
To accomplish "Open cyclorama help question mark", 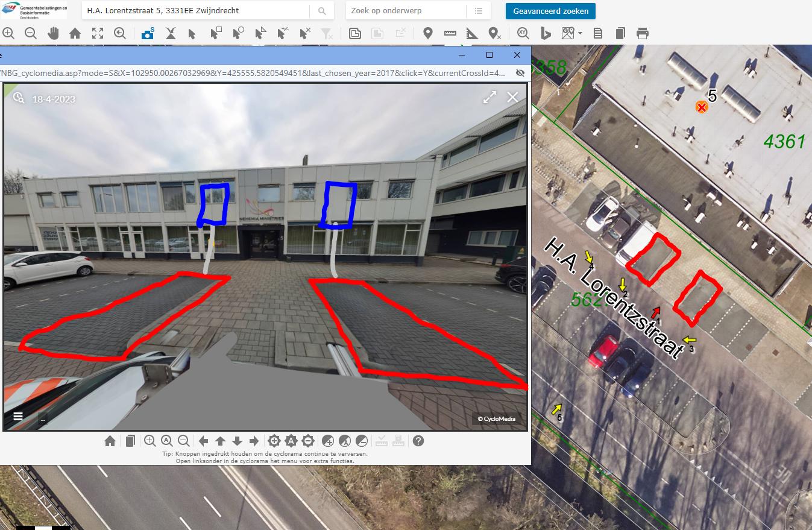I will point(418,441).
